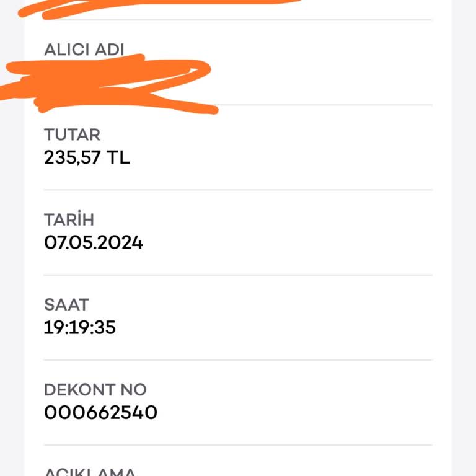Click the TUTAR label
476x476 pixels.
pyautogui.click(x=72, y=134)
